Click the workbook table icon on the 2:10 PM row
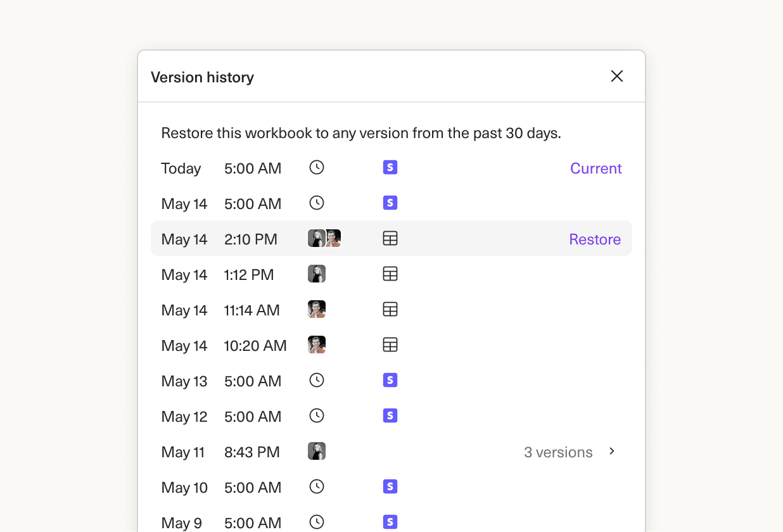The image size is (783, 532). point(390,238)
